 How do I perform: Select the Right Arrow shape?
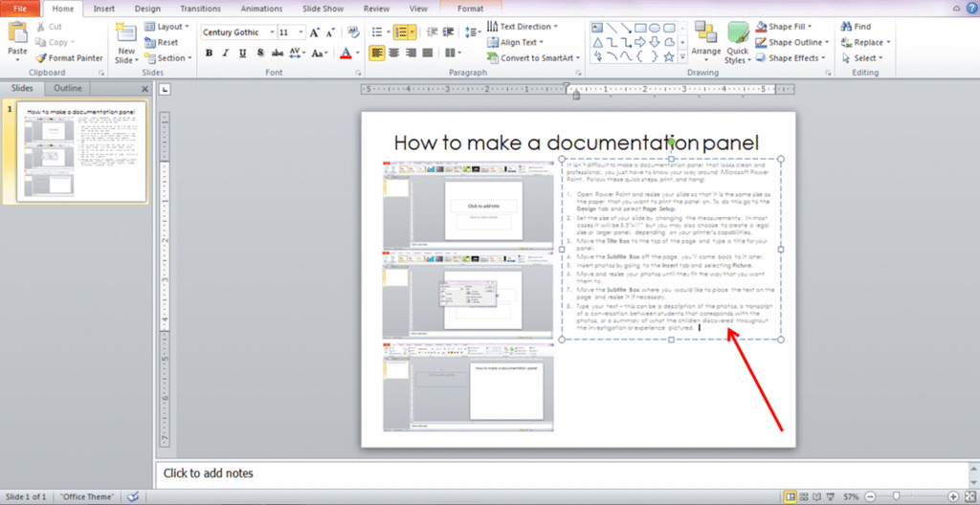[640, 42]
